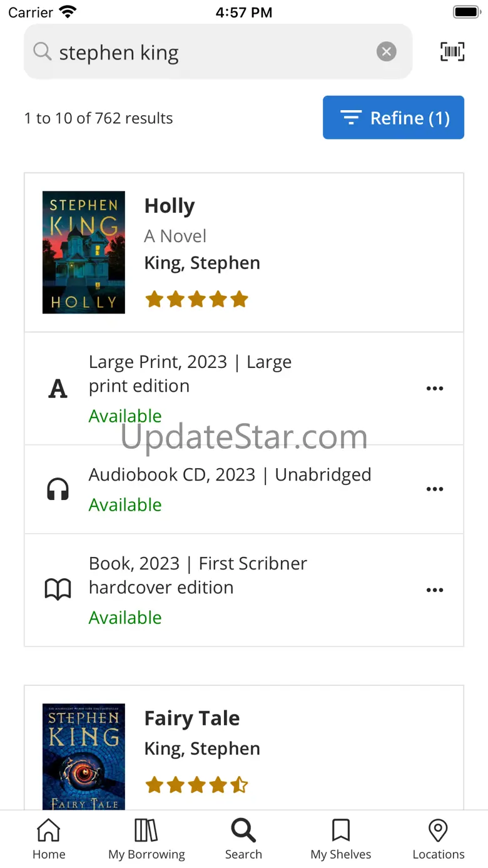Open the My Borrowing tab
Image resolution: width=488 pixels, height=868 pixels.
[x=146, y=840]
